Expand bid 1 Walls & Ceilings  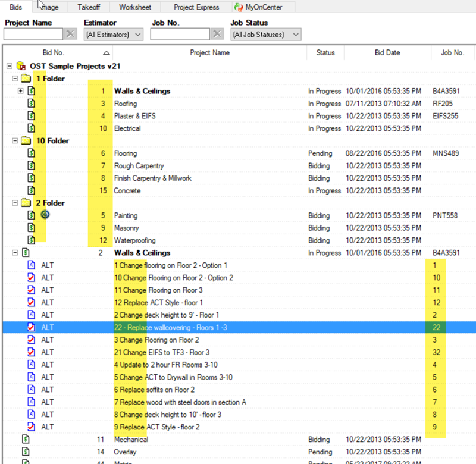pos(21,91)
